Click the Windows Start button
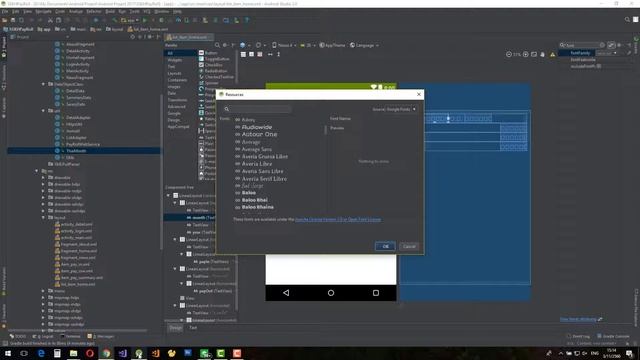Viewport: 640px width, 360px height. (x=7, y=353)
